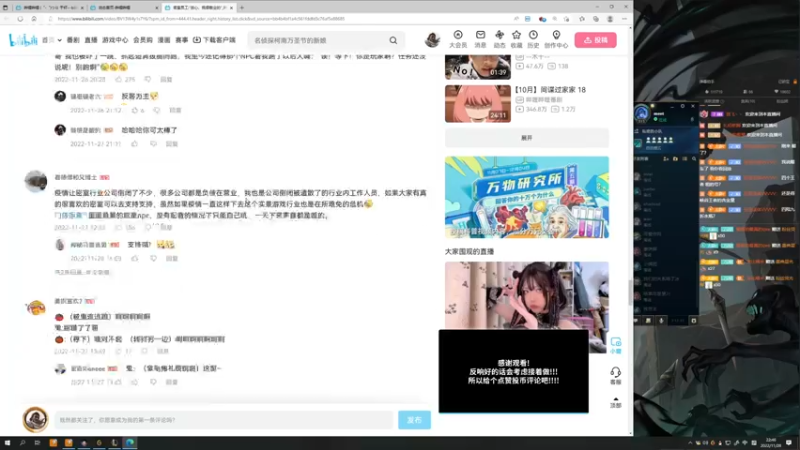The image size is (800, 450).
Task: Like the comment with 275 likes
Action: click(119, 80)
